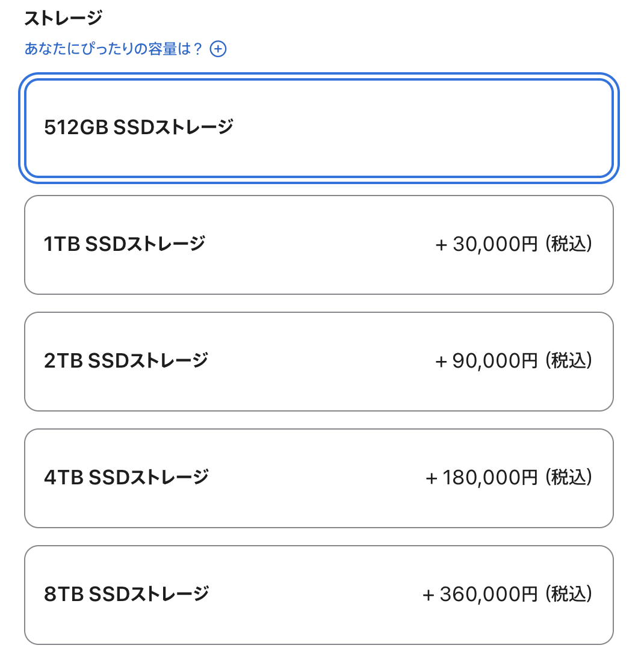This screenshot has height=657, width=644.
Task: Click (税込) next to the 180,000円 price
Action: (x=569, y=478)
